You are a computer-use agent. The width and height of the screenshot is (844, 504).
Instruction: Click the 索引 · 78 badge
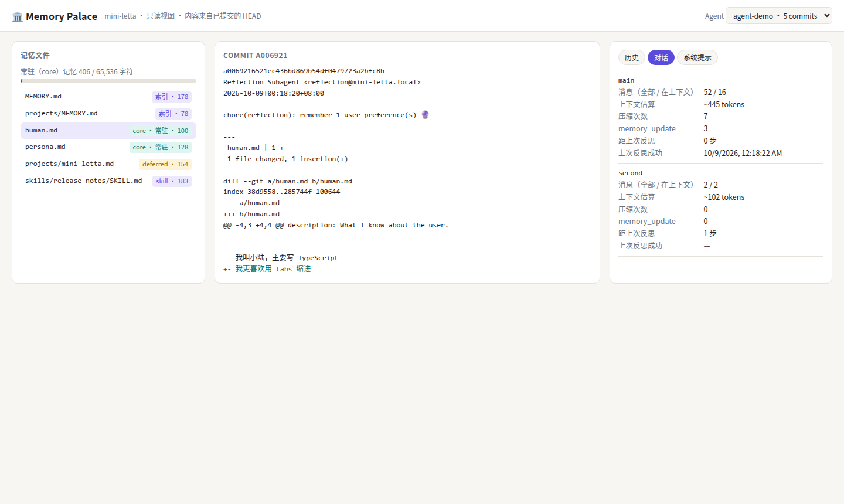(173, 114)
